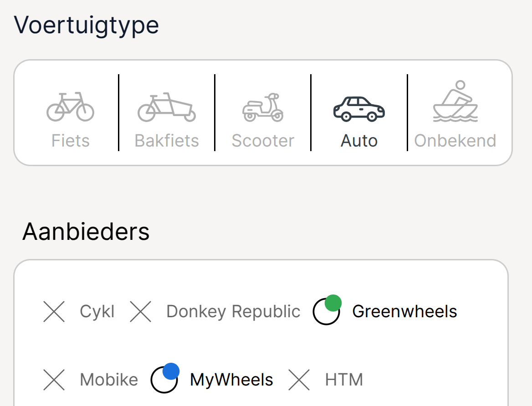Enable the Mobike provider via its X
The height and width of the screenshot is (406, 532).
[x=54, y=380]
